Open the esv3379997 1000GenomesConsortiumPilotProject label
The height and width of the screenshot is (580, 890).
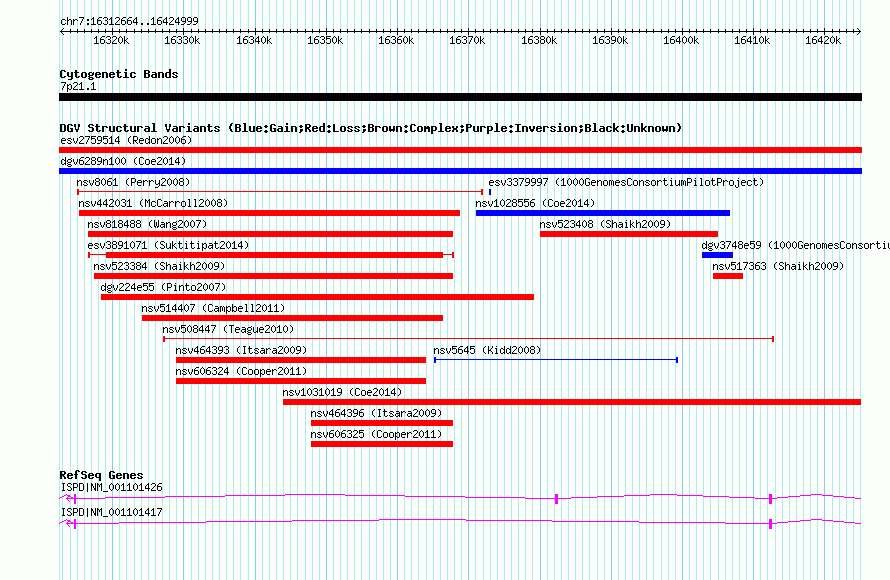[626, 182]
